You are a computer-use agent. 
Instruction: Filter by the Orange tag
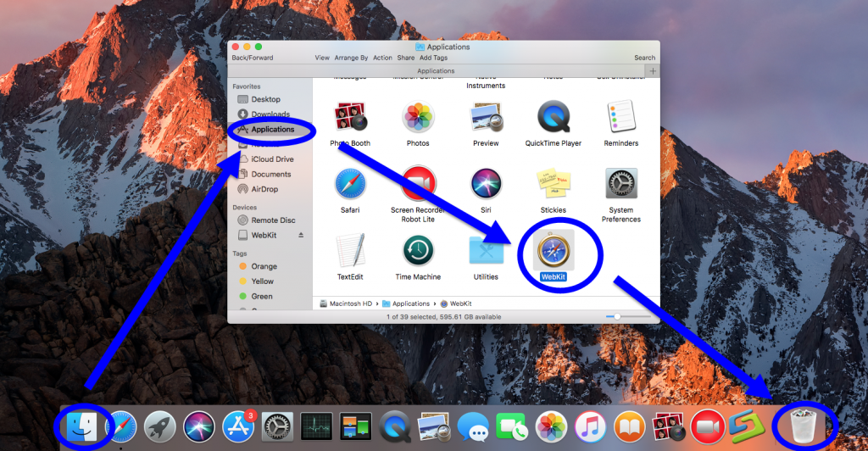tap(264, 266)
